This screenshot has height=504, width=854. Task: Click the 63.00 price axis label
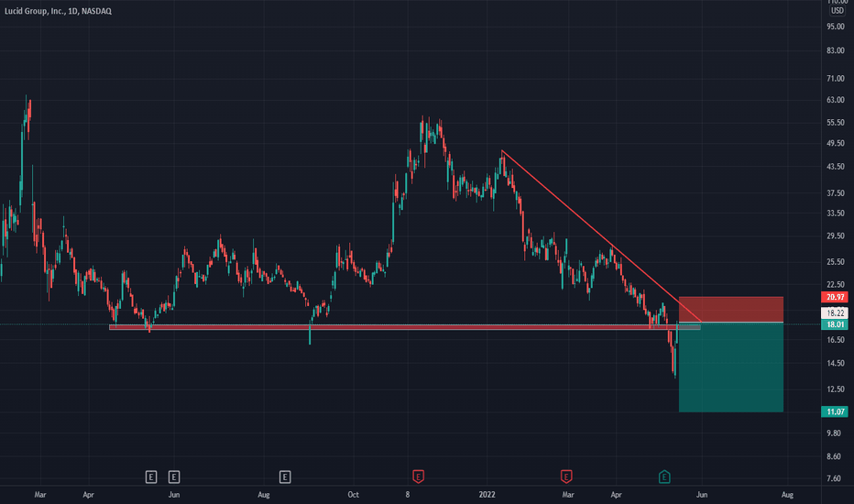pyautogui.click(x=836, y=100)
